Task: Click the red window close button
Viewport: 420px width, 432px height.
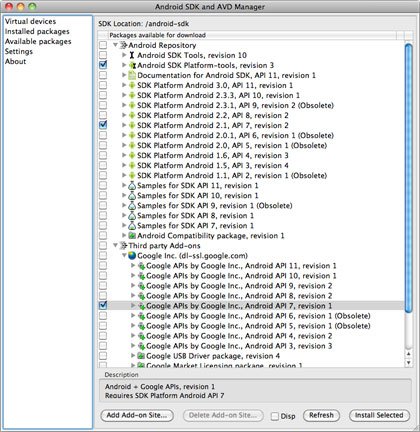Action: click(x=9, y=6)
